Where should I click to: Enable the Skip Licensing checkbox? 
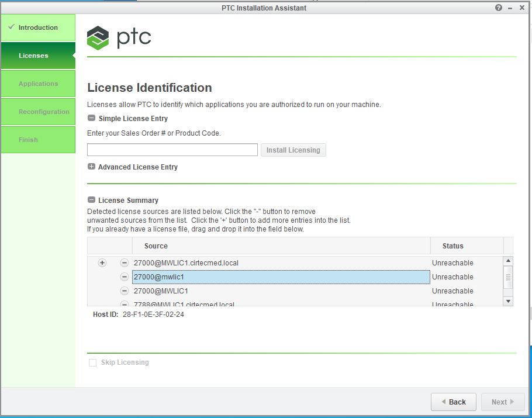(92, 363)
